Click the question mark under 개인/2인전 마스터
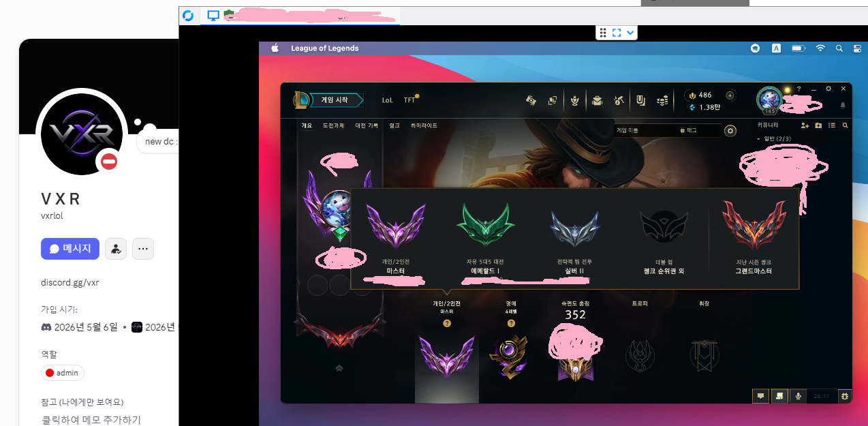868x426 pixels. point(447,323)
